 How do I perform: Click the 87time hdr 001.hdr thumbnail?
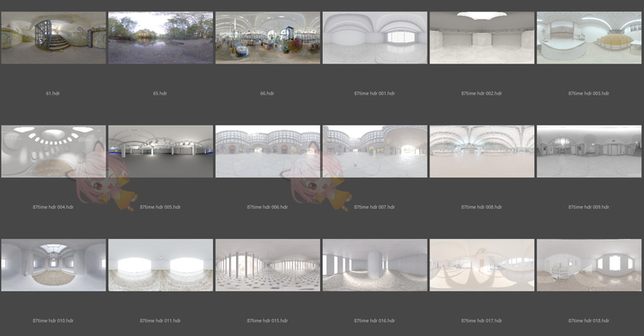click(x=375, y=38)
